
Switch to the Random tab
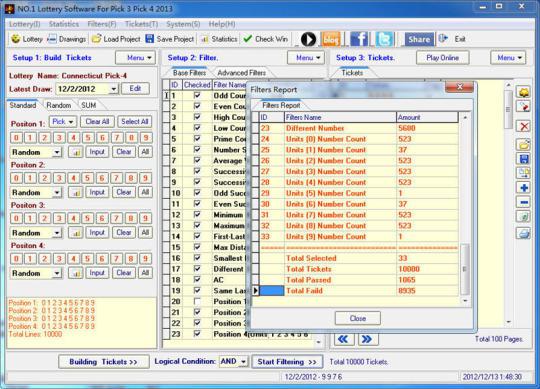[59, 105]
